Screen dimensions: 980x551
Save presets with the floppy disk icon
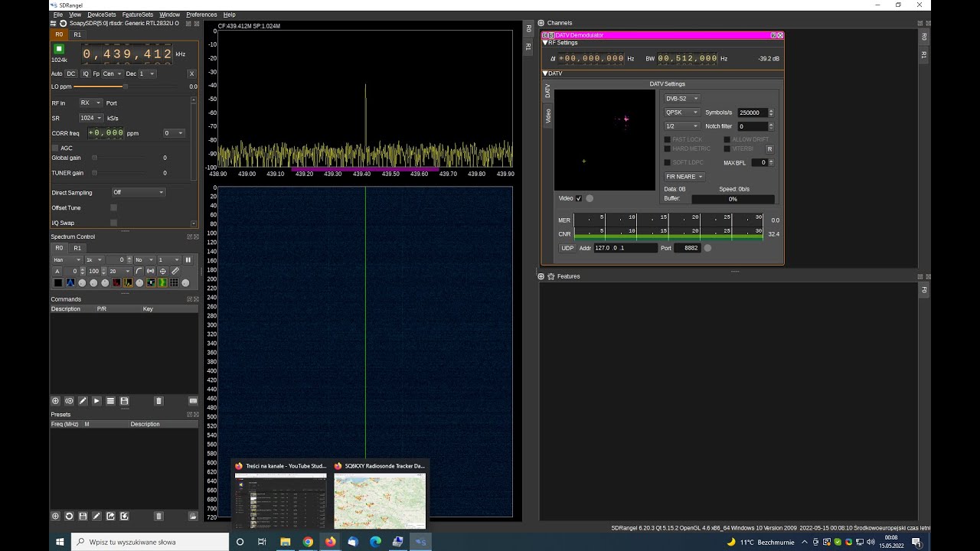point(83,517)
